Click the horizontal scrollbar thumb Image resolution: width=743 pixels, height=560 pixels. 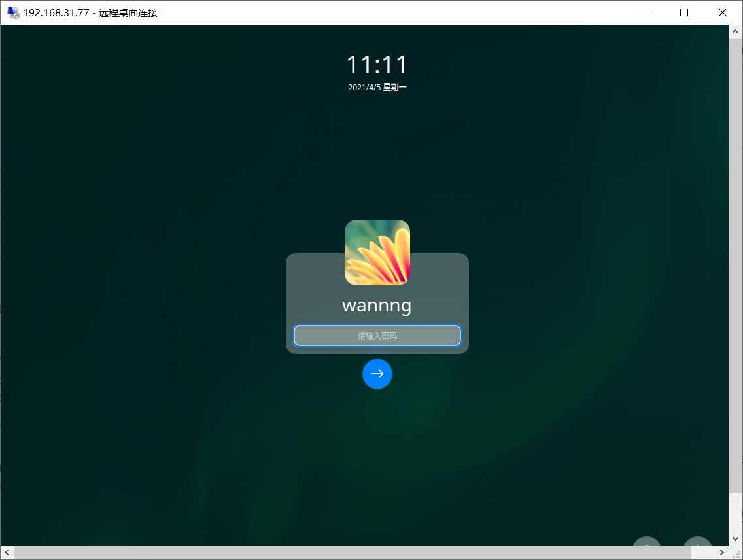tap(353, 552)
